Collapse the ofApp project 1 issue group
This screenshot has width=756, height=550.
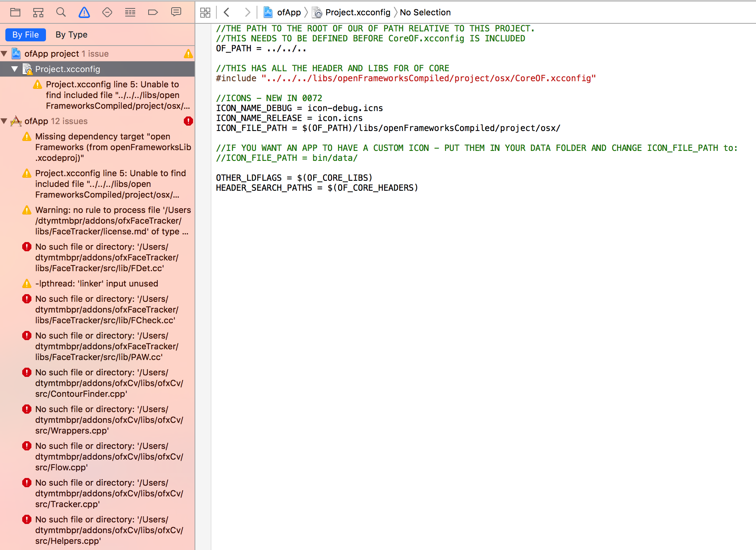(x=4, y=54)
